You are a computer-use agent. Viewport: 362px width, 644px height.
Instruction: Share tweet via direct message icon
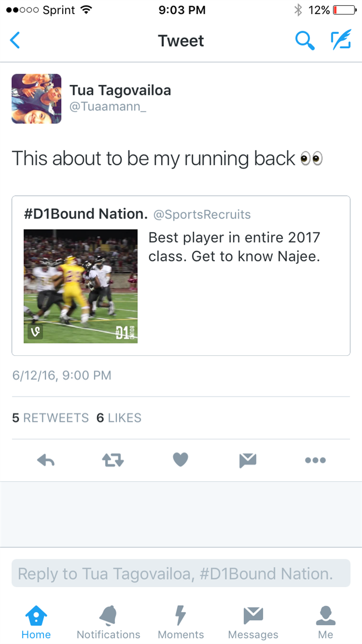point(248,460)
